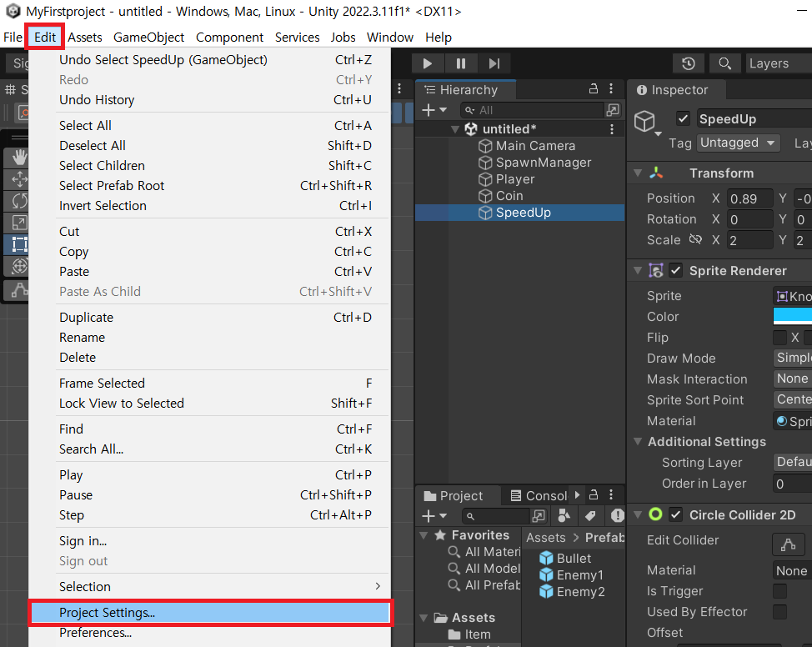Open the Layers dropdown
The width and height of the screenshot is (812, 647).
pos(779,63)
